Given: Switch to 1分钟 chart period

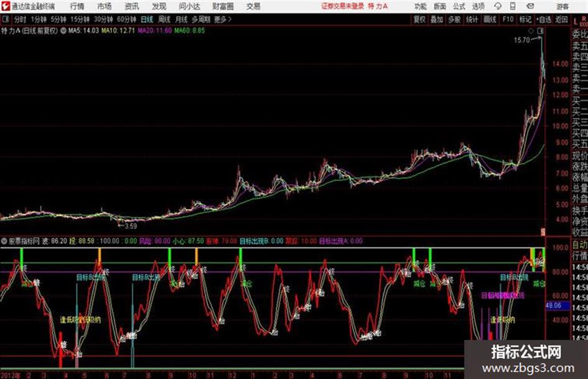Looking at the screenshot, I should 39,19.
